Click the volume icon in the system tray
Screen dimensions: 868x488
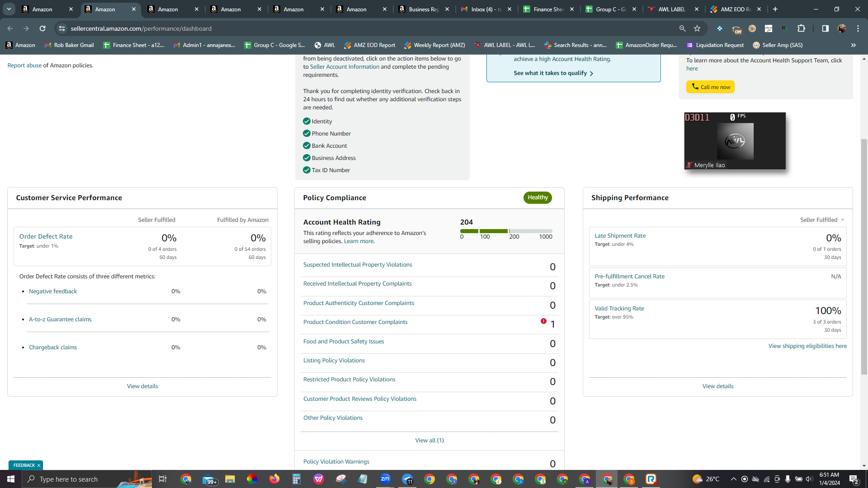(809, 479)
